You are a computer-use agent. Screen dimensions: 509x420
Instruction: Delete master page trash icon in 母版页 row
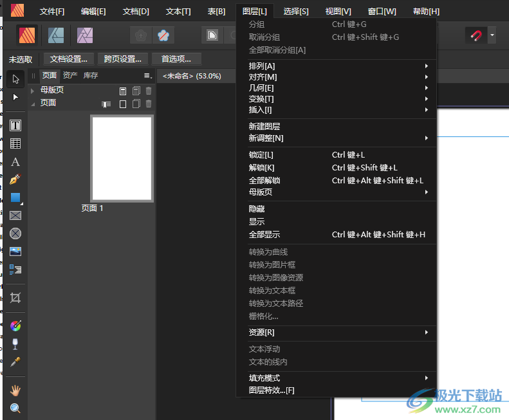[149, 91]
